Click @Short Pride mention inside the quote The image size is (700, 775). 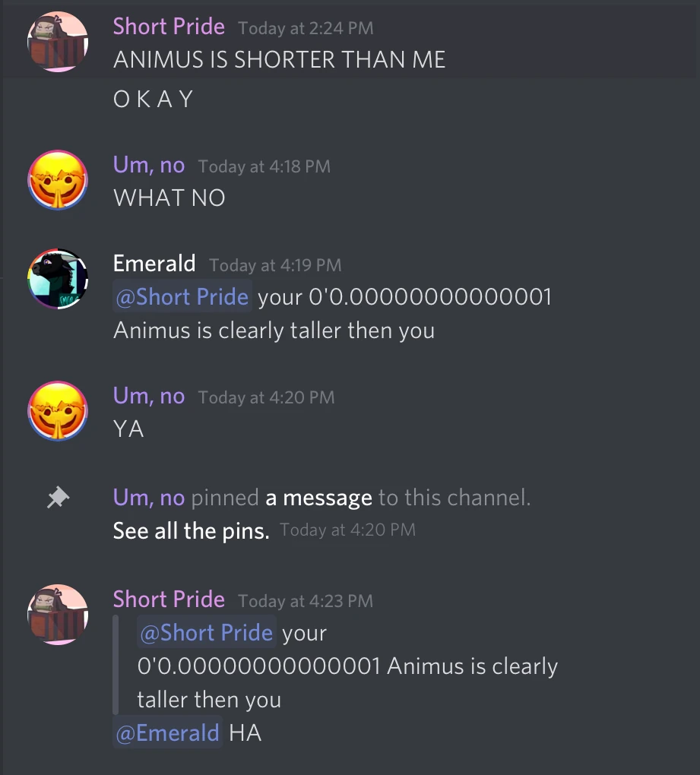[206, 632]
